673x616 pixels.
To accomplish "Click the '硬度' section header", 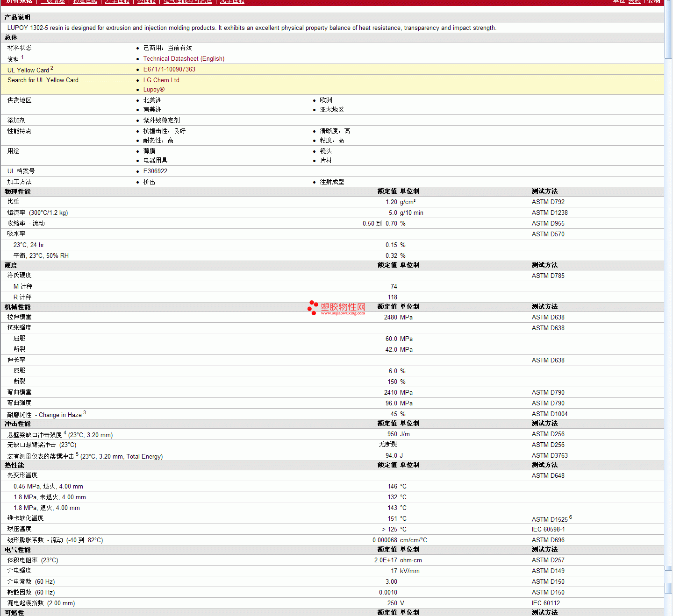I will 11,265.
